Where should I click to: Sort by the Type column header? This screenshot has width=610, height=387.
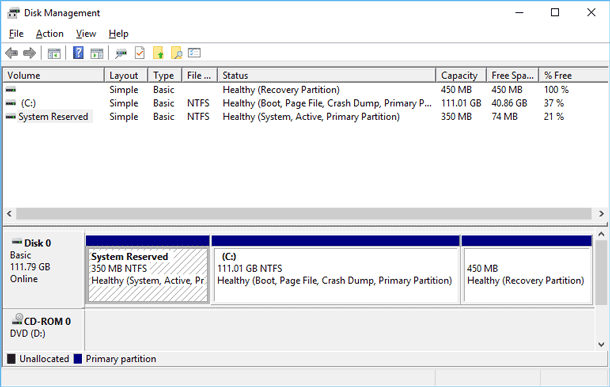click(165, 75)
